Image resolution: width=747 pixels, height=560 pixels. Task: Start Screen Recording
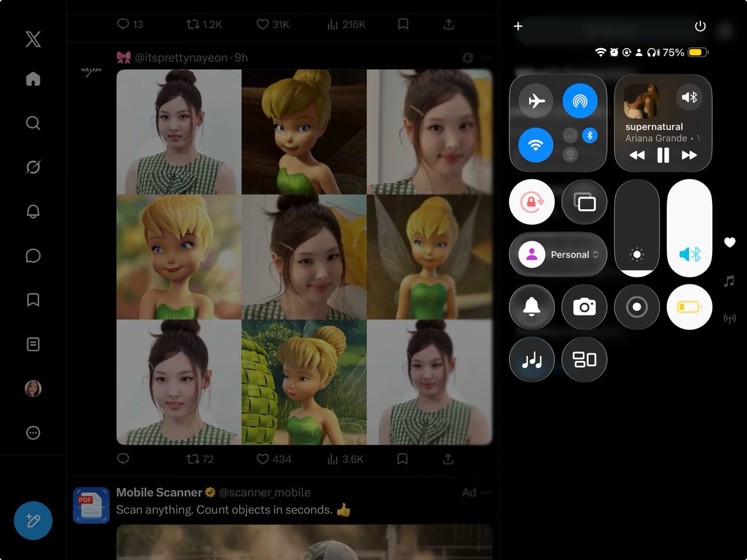(x=637, y=307)
